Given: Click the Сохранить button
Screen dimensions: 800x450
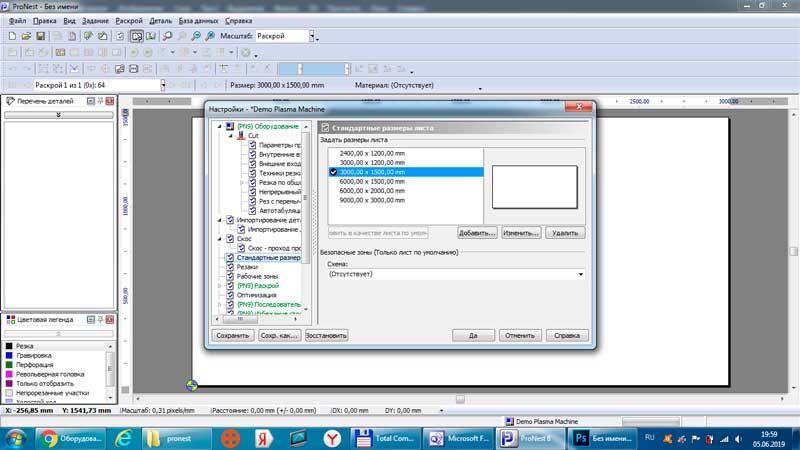Looking at the screenshot, I should [x=233, y=336].
